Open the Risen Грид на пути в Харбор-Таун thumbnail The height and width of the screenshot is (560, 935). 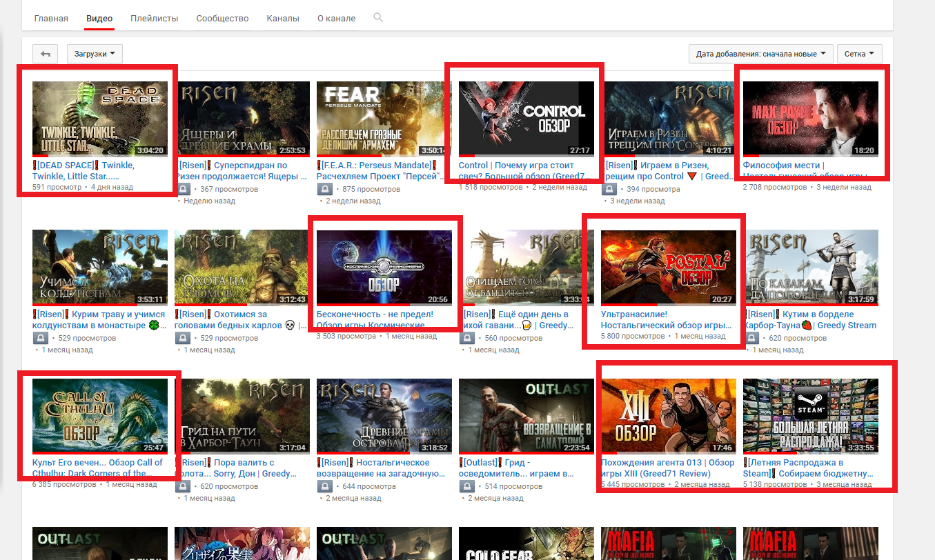[242, 416]
